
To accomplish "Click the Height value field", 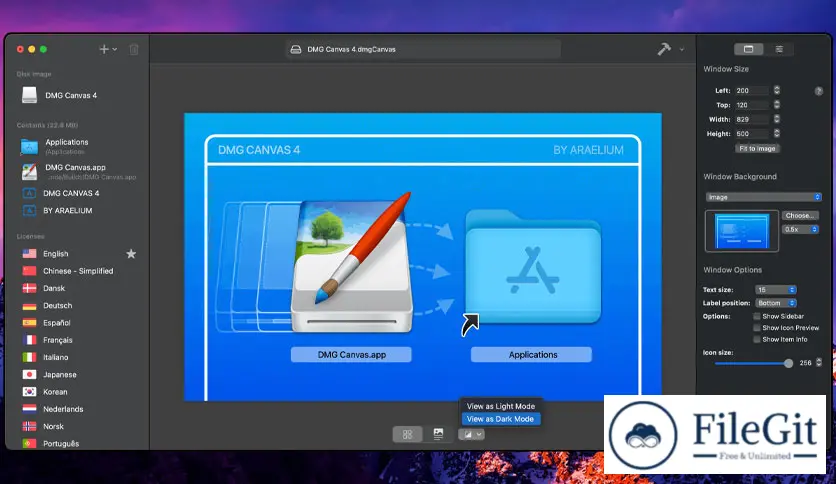I will (x=752, y=134).
